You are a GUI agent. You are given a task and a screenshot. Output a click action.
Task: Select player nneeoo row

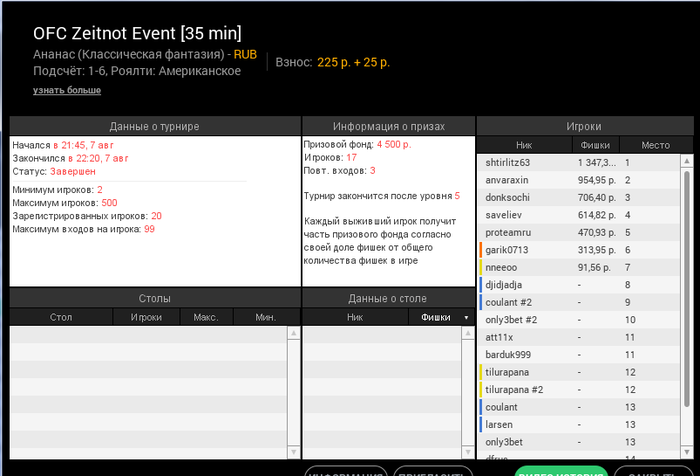pyautogui.click(x=579, y=267)
